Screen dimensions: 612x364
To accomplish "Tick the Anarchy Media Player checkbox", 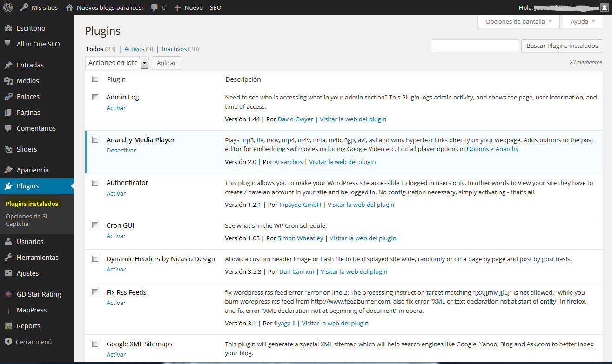I will (x=95, y=140).
